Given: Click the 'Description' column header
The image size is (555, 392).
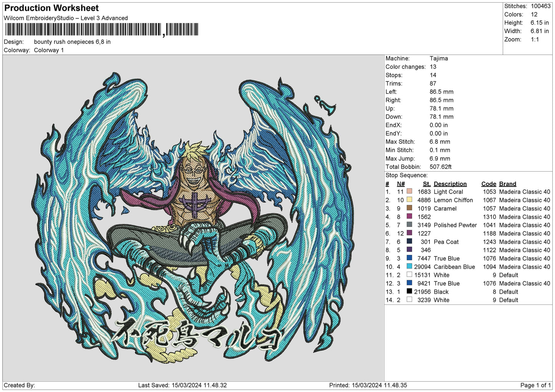Looking at the screenshot, I should tap(450, 184).
